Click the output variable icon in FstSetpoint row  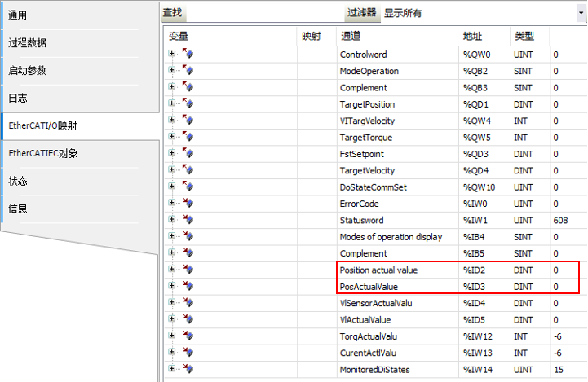coord(188,153)
